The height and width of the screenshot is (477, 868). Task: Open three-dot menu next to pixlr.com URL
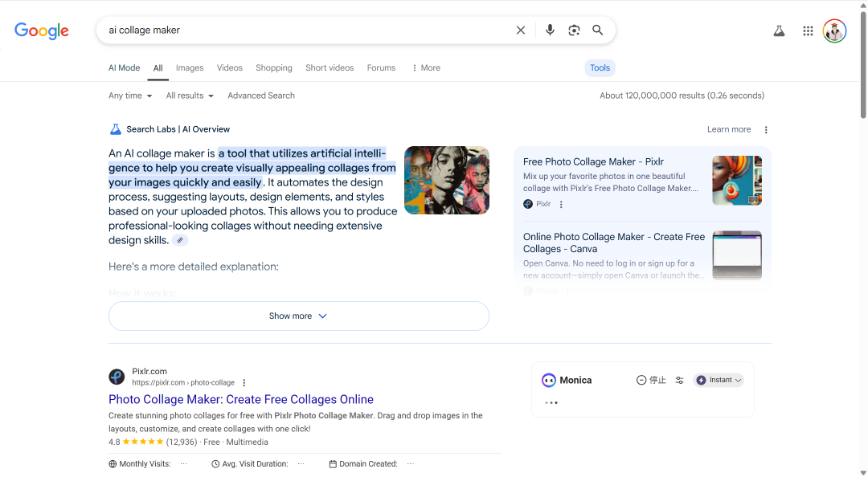[244, 383]
